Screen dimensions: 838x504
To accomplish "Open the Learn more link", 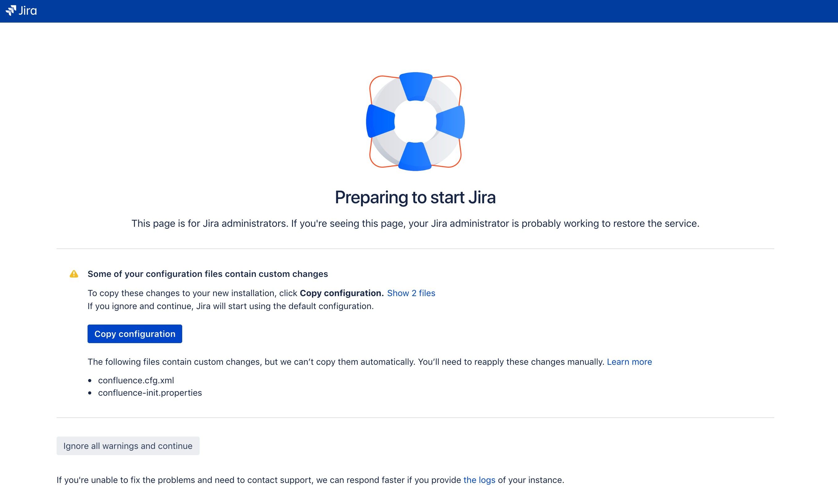I will (x=629, y=362).
